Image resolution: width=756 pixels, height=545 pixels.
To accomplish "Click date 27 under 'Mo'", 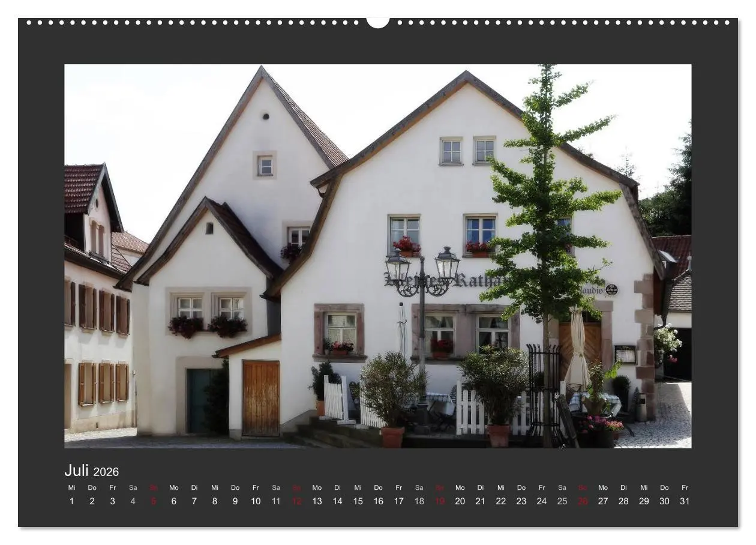I will (x=602, y=501).
